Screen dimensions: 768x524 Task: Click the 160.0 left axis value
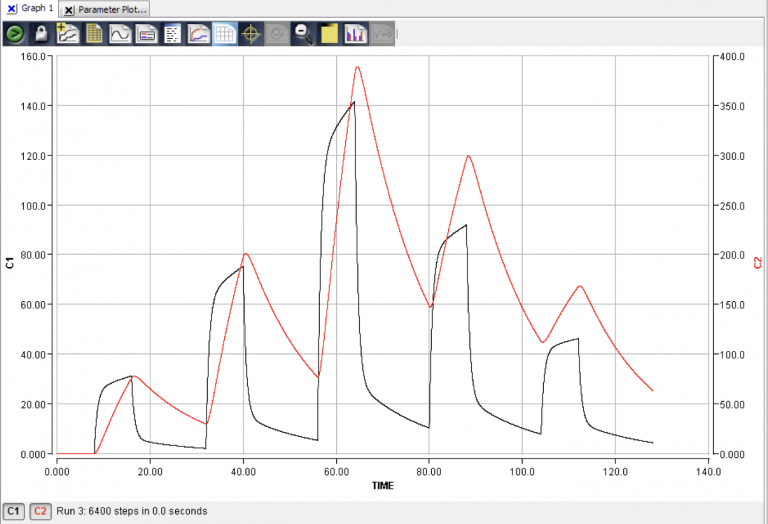(33, 57)
